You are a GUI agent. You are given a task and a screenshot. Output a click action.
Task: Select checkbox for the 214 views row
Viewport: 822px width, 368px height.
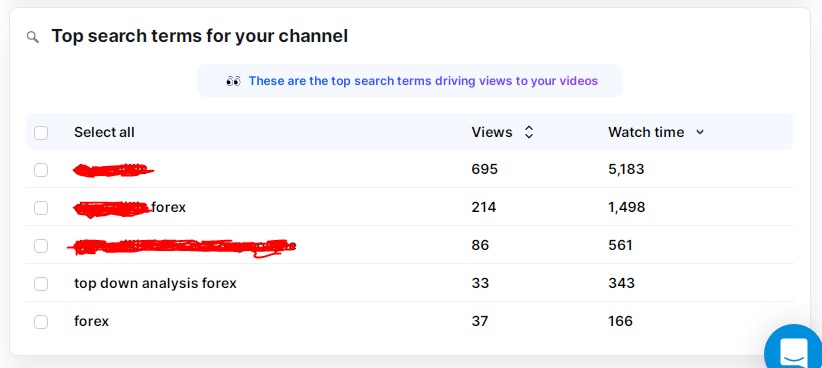[41, 208]
